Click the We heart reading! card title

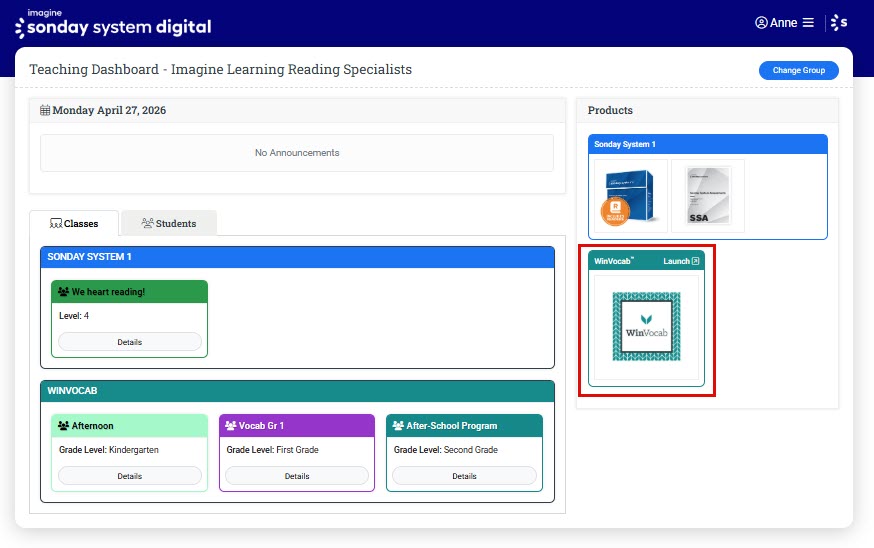click(108, 292)
